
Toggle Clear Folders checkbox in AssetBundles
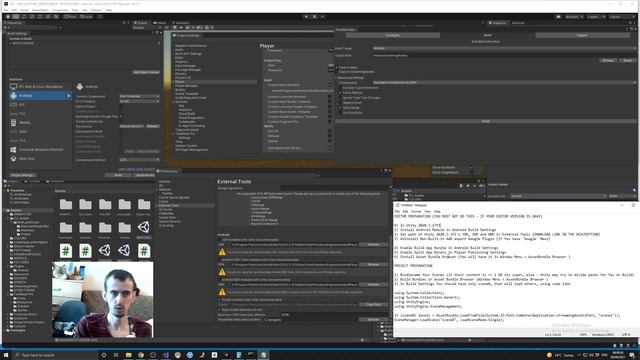(337, 67)
